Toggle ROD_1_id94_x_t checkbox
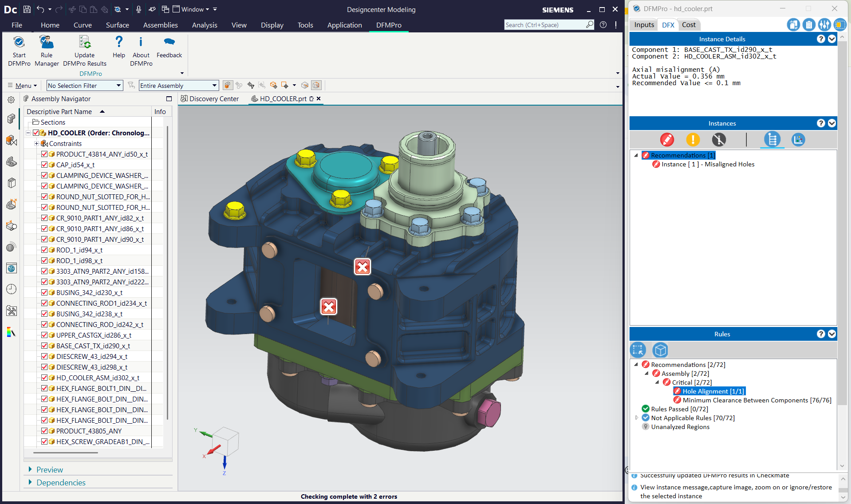851x504 pixels. [x=44, y=250]
